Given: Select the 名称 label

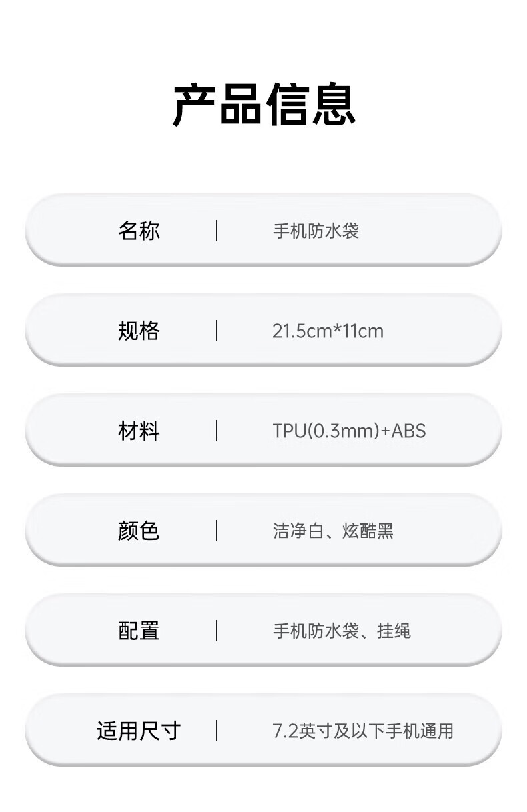Looking at the screenshot, I should pyautogui.click(x=139, y=231).
